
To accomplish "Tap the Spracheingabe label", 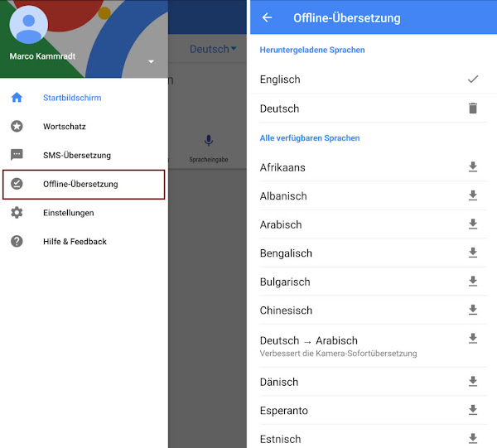I will (209, 159).
